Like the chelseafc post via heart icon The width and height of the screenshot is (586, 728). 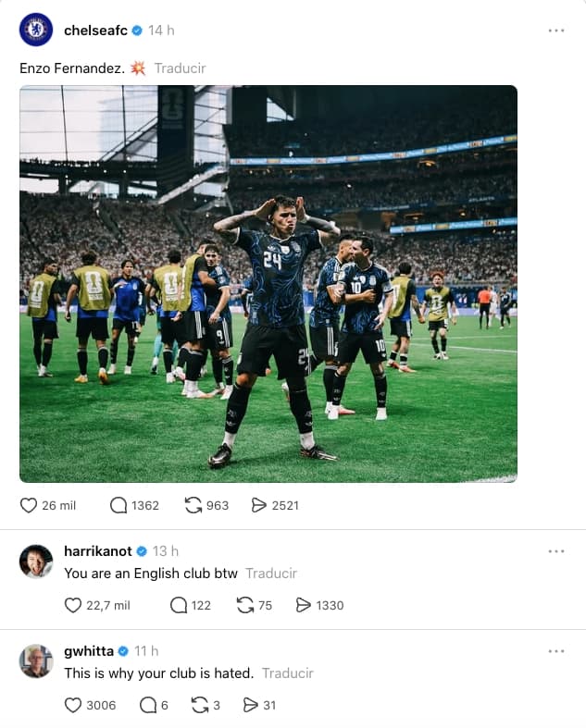[x=29, y=505]
